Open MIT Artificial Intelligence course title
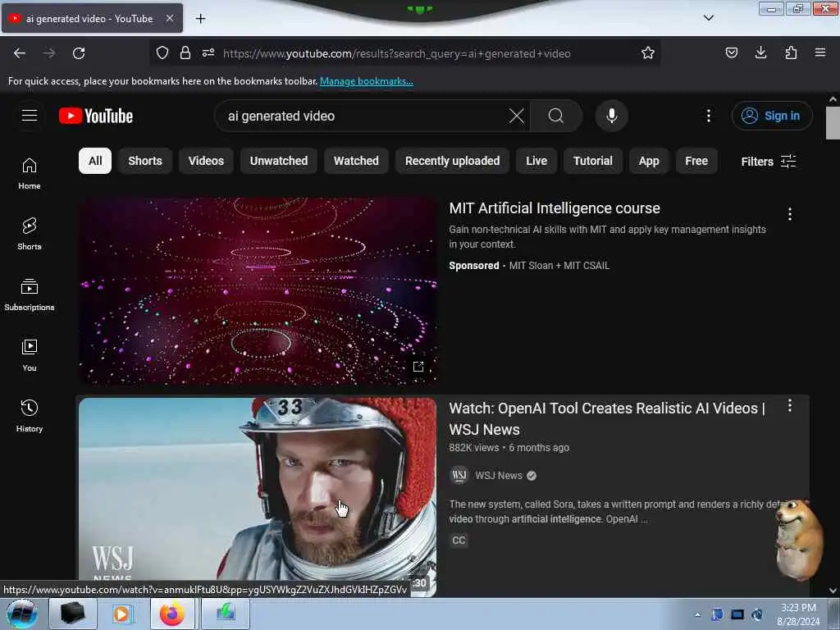 (x=555, y=208)
